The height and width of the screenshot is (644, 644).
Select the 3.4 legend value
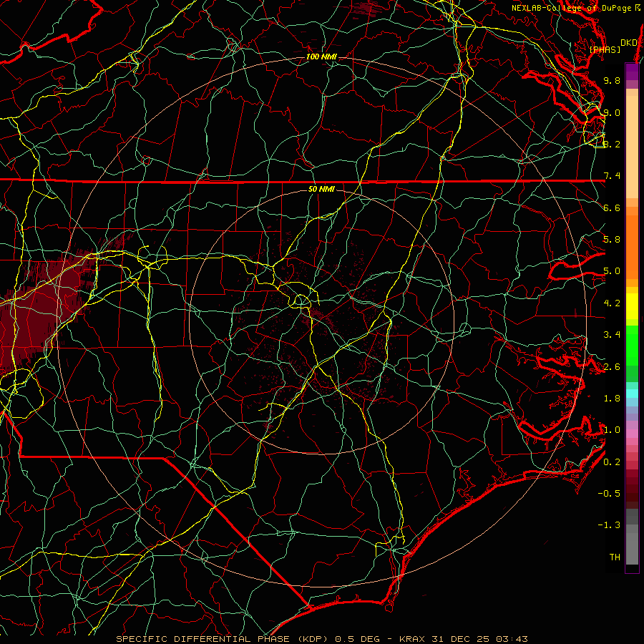point(612,335)
